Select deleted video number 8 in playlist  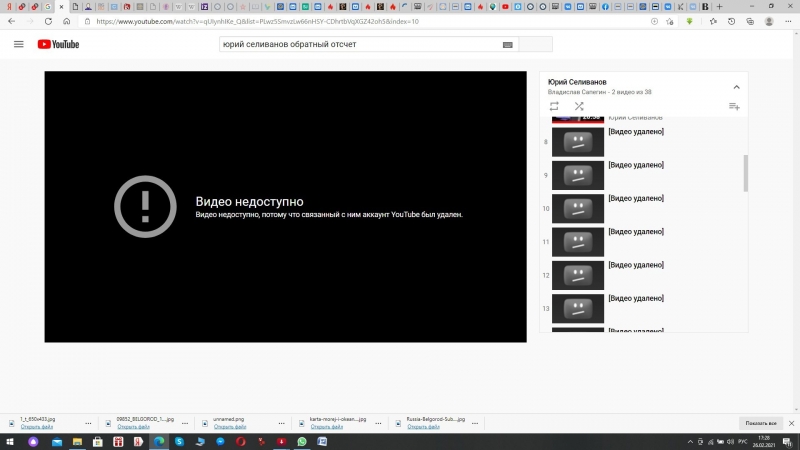pos(578,143)
